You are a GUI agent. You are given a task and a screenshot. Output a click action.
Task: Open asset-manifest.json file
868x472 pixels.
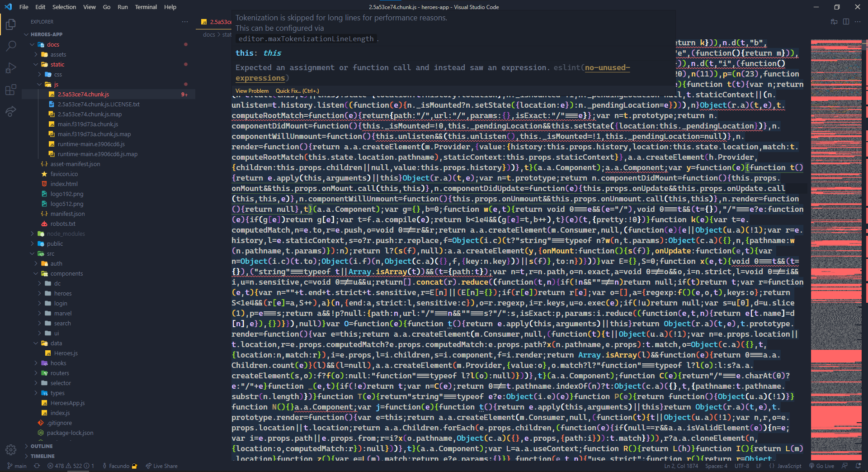75,164
